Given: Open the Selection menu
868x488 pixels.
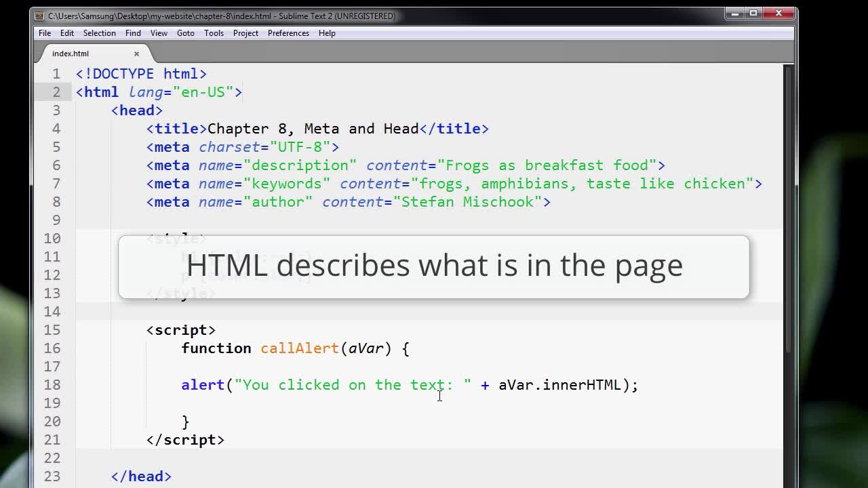Looking at the screenshot, I should [x=100, y=33].
